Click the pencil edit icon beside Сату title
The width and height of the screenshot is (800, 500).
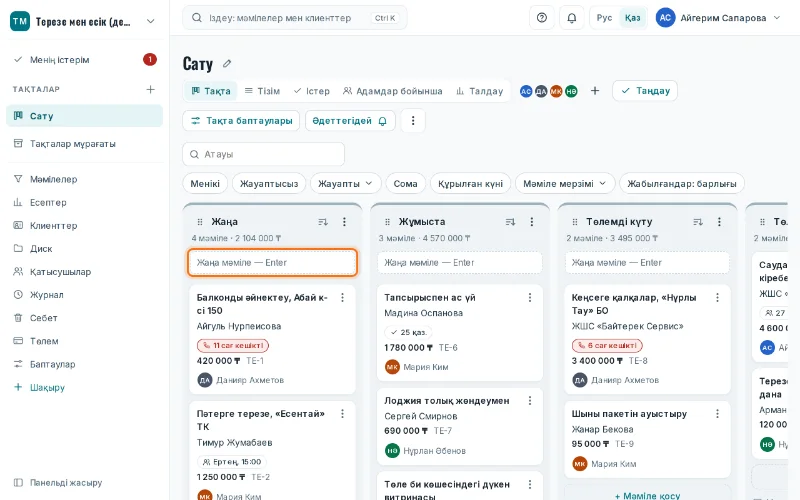tap(227, 64)
